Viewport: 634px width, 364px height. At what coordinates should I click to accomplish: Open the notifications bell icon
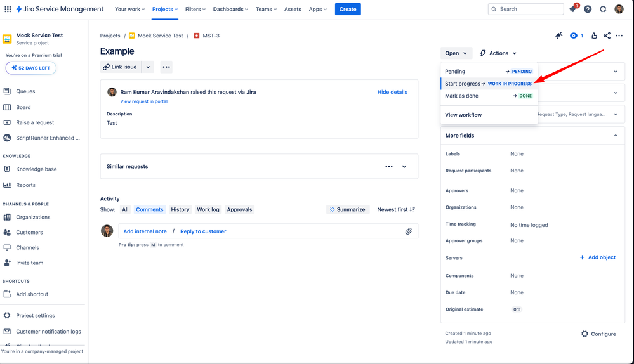[572, 9]
